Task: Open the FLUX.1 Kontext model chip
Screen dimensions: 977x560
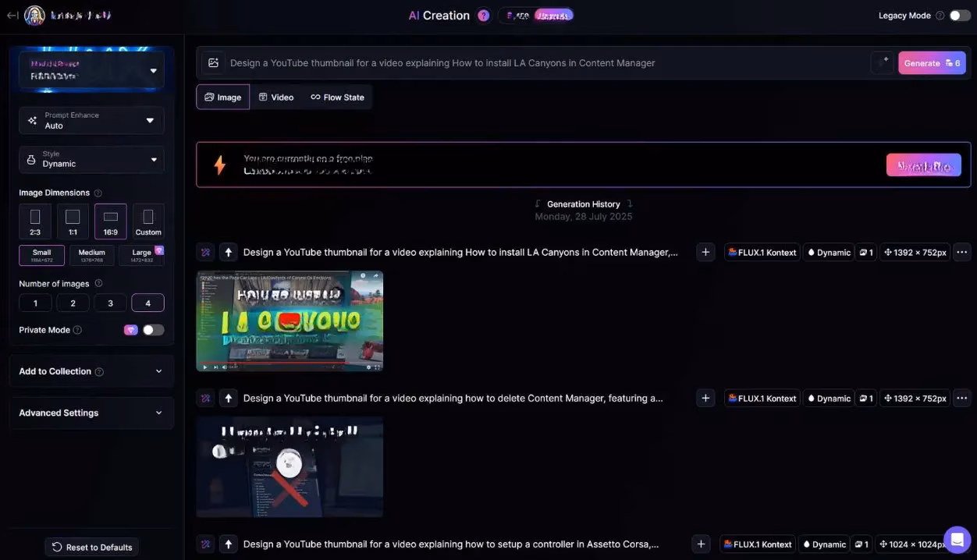Action: pyautogui.click(x=762, y=252)
